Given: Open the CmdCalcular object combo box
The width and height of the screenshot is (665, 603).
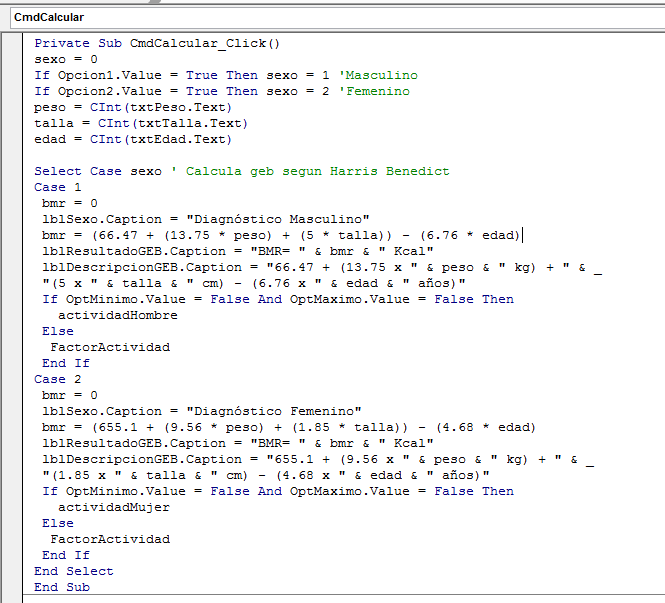Looking at the screenshot, I should [338, 18].
